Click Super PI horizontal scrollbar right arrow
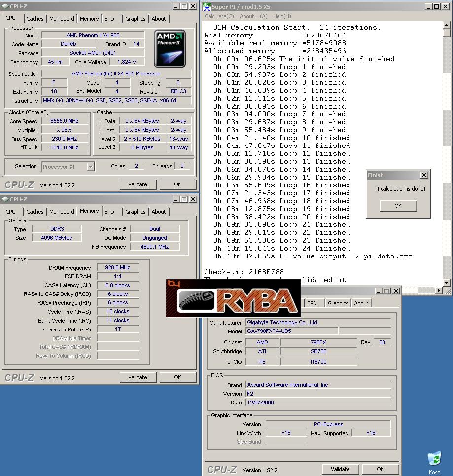 point(438,290)
